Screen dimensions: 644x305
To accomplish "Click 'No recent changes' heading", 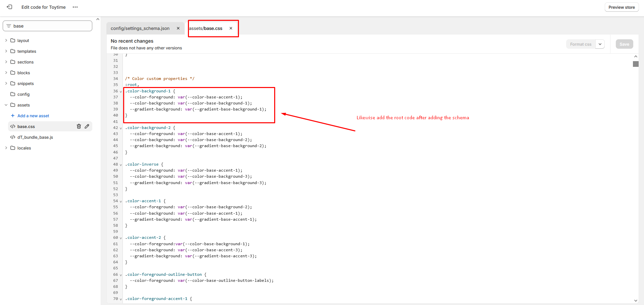I will pos(132,41).
